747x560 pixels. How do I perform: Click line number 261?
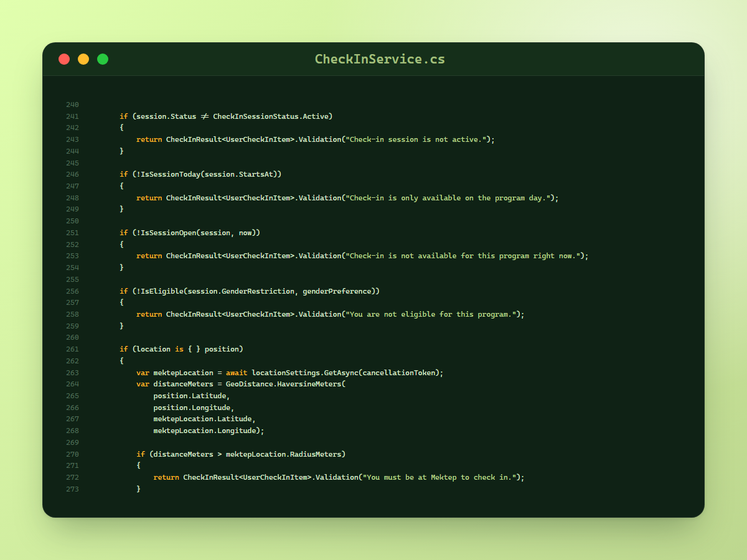[72, 349]
